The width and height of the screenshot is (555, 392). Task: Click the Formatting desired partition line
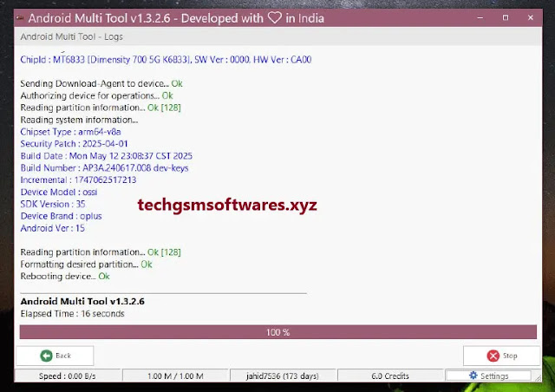[86, 265]
